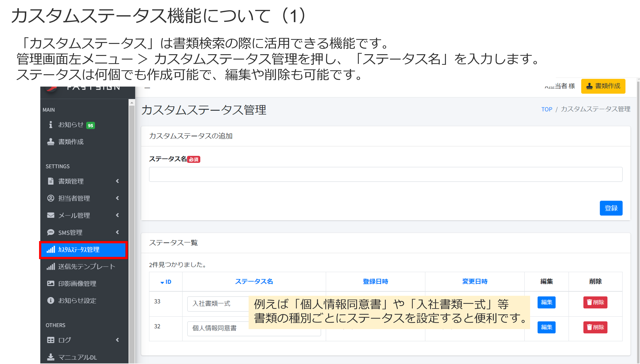Click the envelope icon for メール管理

coord(51,215)
